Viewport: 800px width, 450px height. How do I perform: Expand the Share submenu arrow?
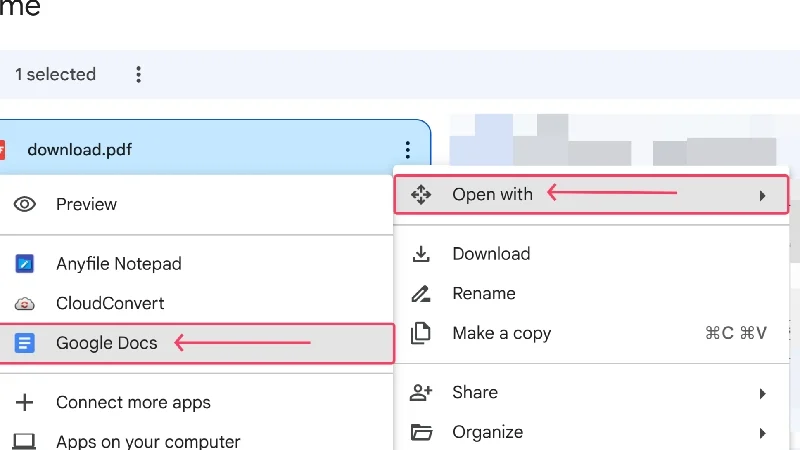coord(762,393)
